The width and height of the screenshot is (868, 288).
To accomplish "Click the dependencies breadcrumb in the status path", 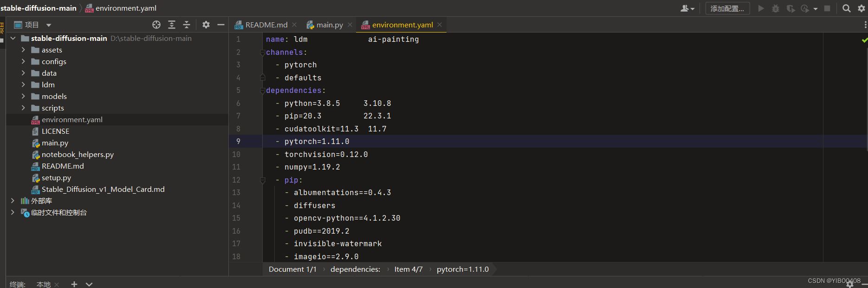I will point(355,269).
